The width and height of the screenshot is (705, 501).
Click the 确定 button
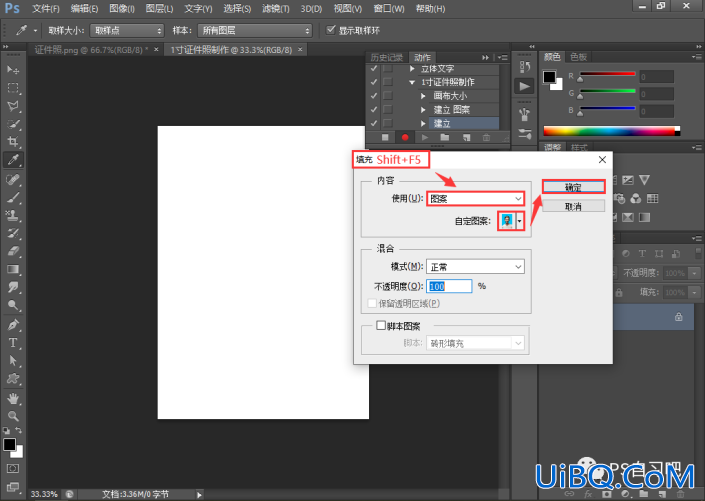[x=573, y=187]
